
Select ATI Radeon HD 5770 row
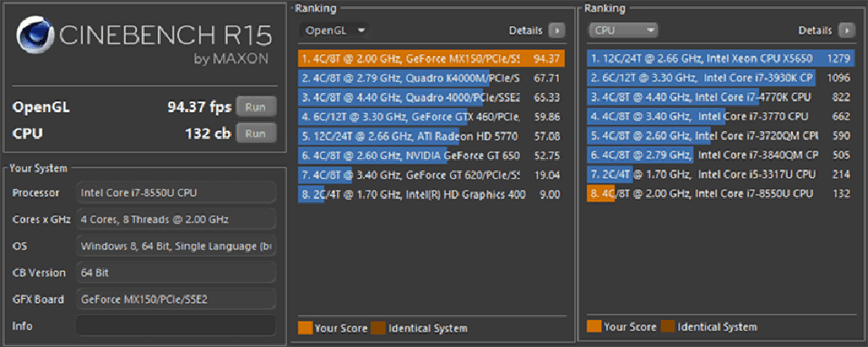[431, 136]
